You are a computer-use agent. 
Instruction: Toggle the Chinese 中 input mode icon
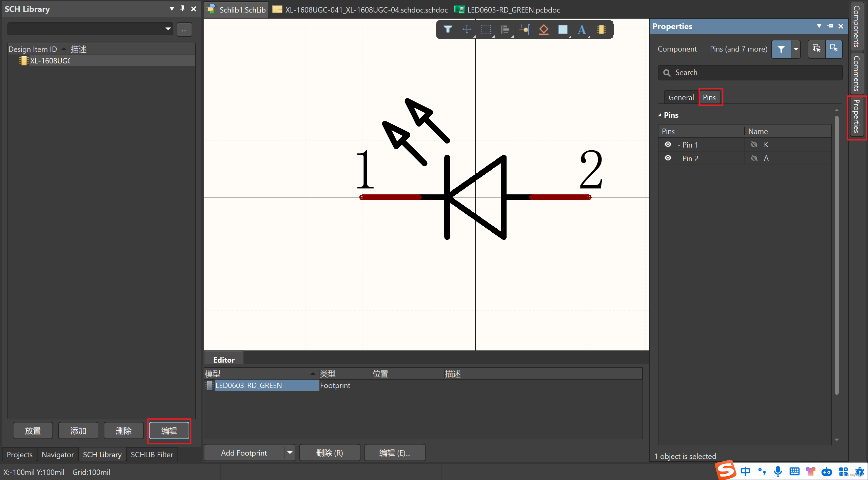(x=745, y=471)
